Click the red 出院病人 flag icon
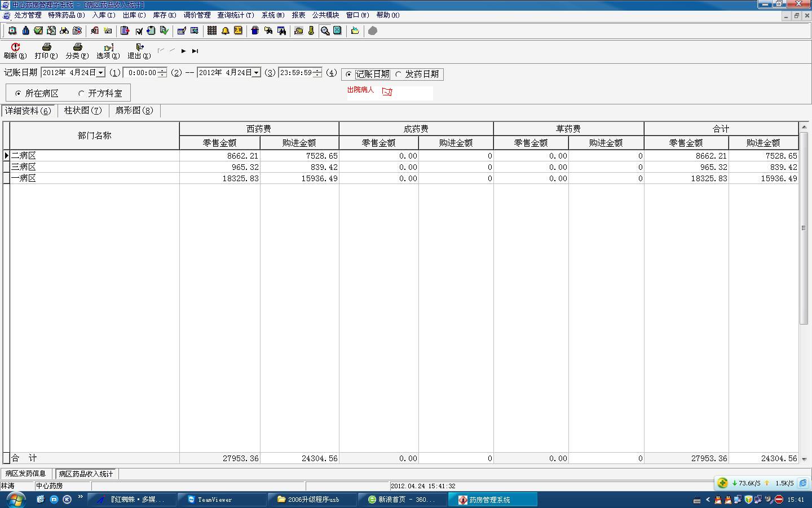 click(x=387, y=91)
